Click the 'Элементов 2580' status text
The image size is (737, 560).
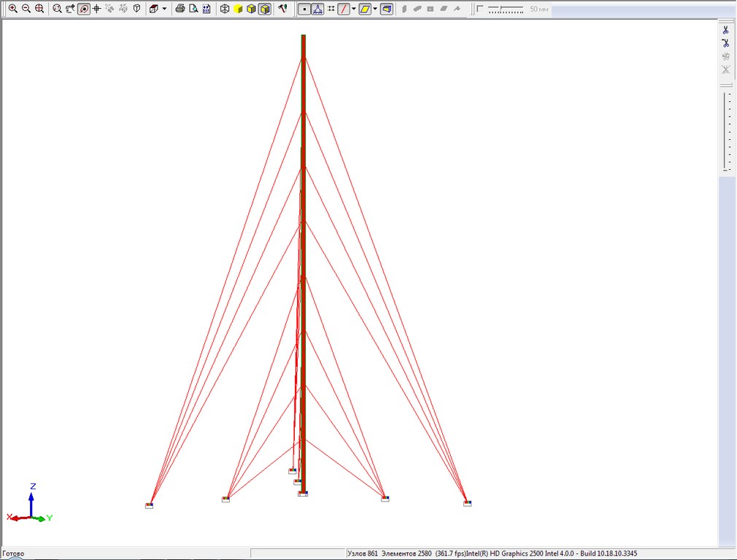click(x=406, y=553)
